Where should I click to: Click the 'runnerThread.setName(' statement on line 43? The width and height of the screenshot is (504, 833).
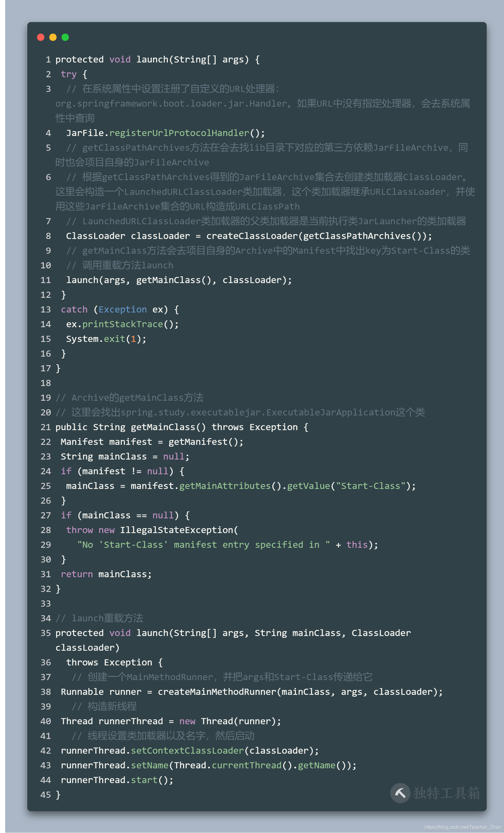click(209, 765)
